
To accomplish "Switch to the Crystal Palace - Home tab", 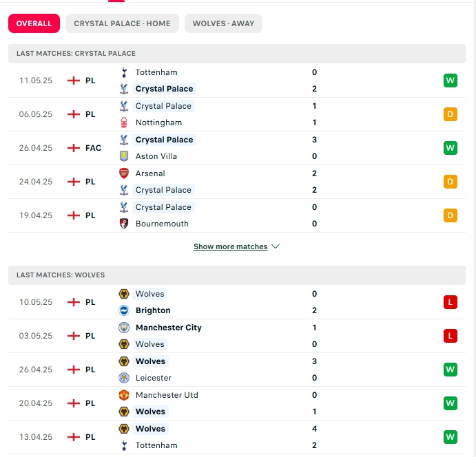I will click(122, 23).
